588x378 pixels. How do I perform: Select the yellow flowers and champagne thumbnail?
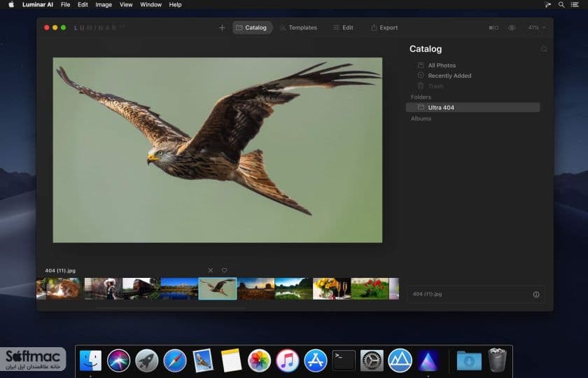click(x=332, y=288)
